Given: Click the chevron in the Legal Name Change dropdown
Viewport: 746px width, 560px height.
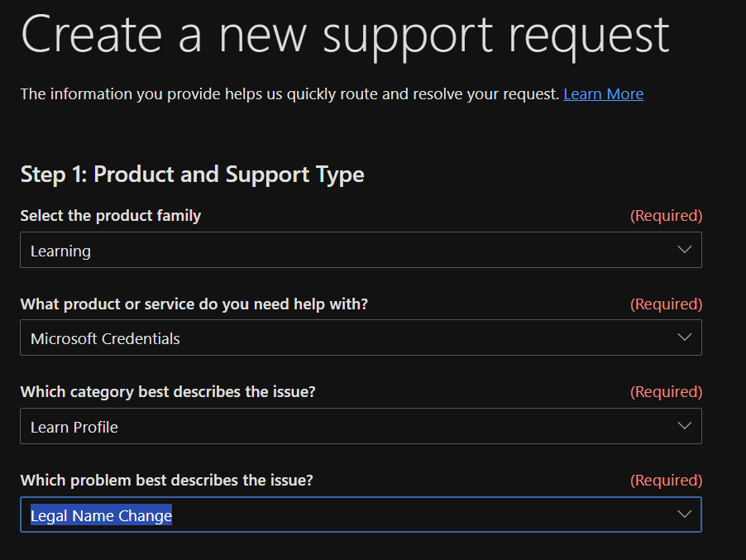Looking at the screenshot, I should pyautogui.click(x=684, y=515).
